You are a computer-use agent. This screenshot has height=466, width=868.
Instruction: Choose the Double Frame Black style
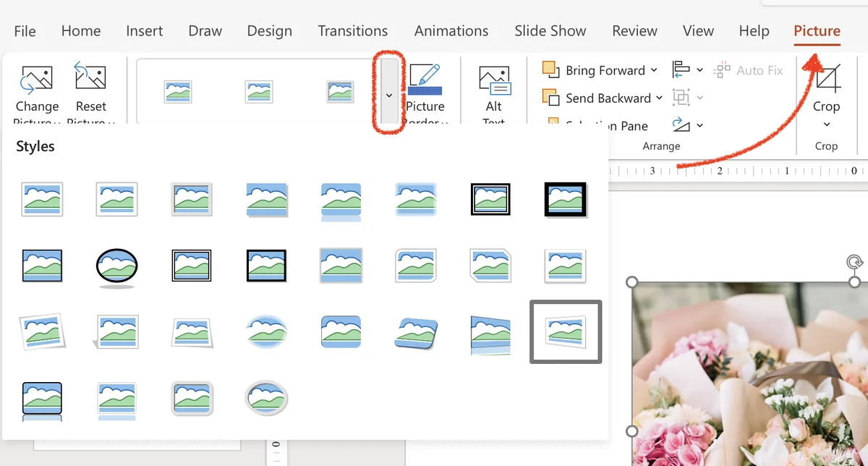tap(490, 199)
